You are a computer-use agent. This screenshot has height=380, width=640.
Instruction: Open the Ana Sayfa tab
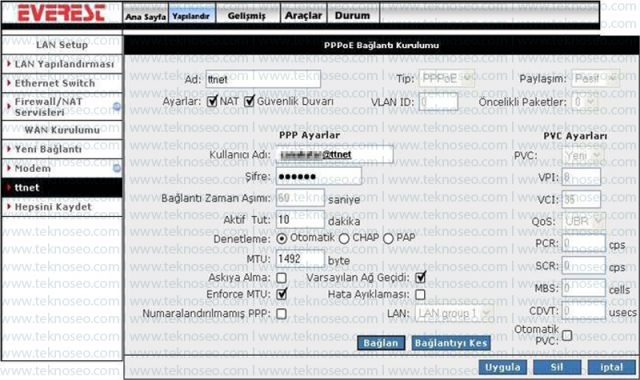(x=146, y=16)
